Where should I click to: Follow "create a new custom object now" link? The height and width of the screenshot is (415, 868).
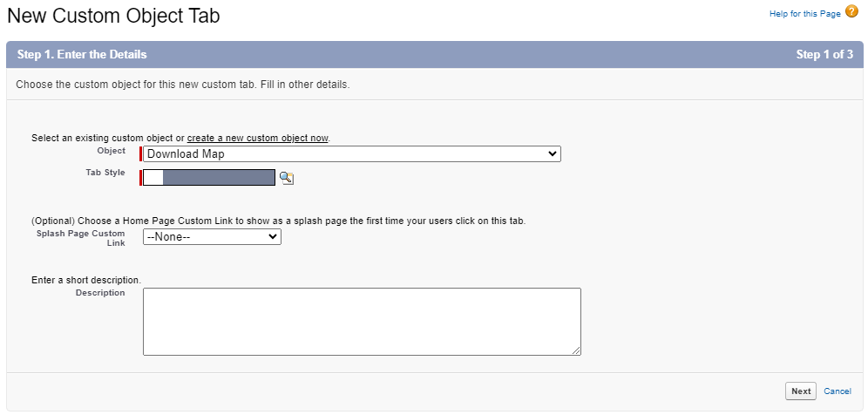pos(257,138)
